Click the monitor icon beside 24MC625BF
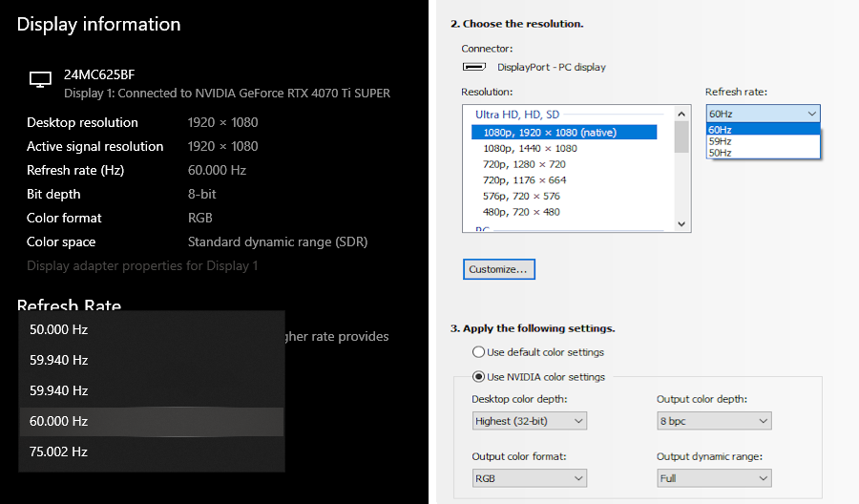The width and height of the screenshot is (859, 504). 40,79
